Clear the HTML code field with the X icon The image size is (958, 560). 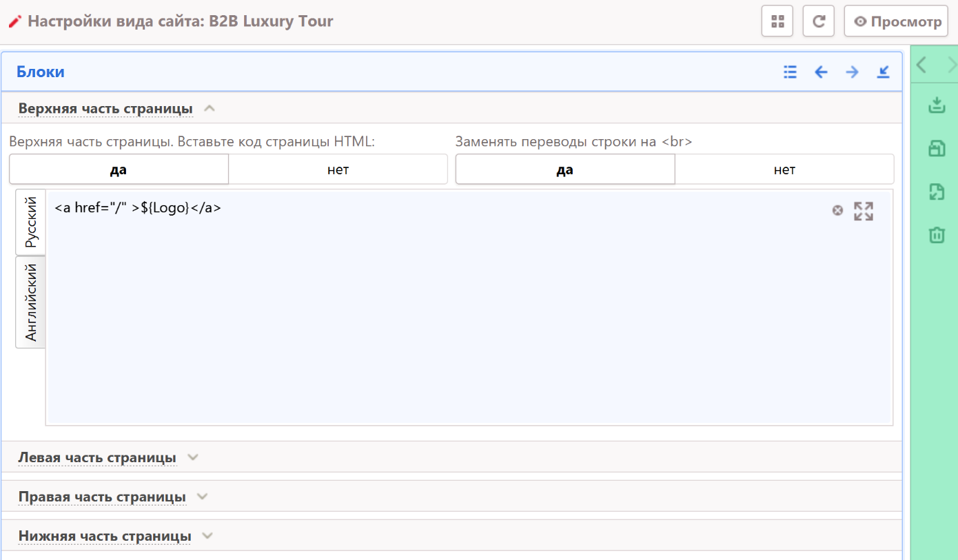pos(837,210)
